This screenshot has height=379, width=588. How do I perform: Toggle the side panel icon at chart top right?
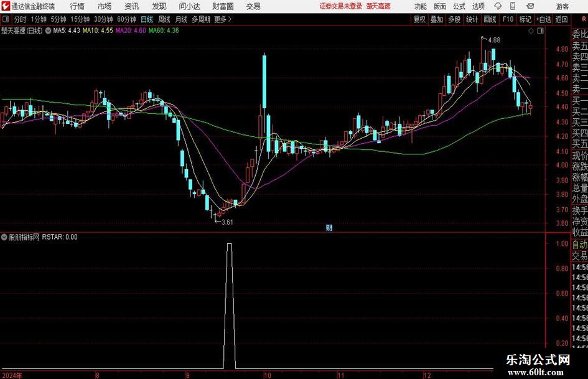540,31
